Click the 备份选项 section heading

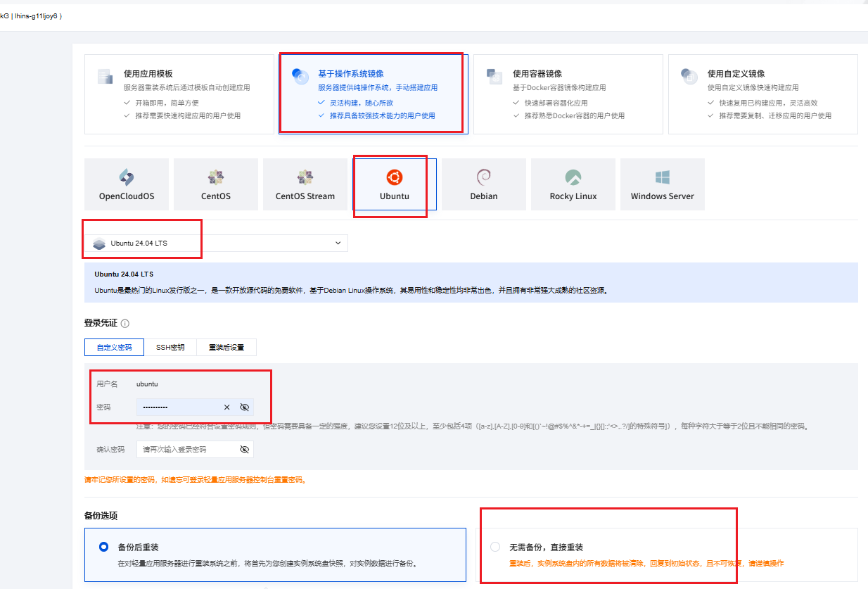coord(101,516)
